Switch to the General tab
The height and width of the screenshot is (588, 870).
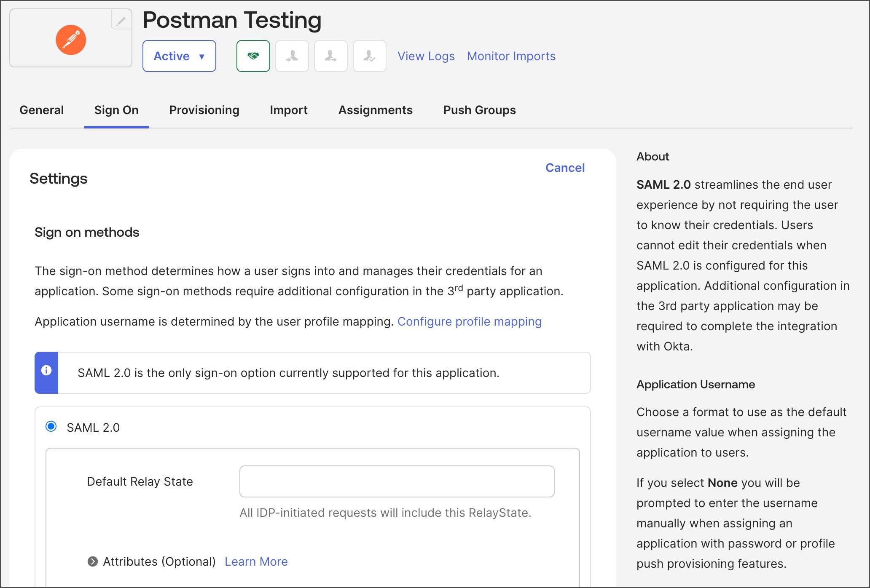click(x=42, y=110)
